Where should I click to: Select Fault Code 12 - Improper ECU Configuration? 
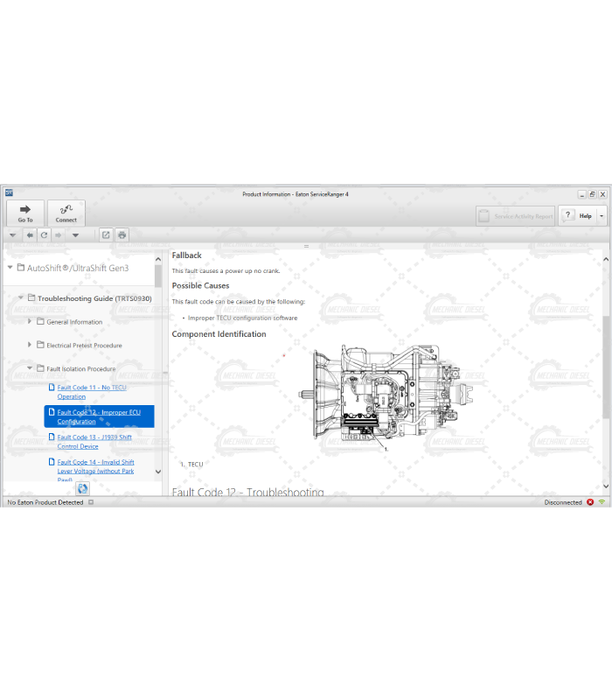[99, 416]
